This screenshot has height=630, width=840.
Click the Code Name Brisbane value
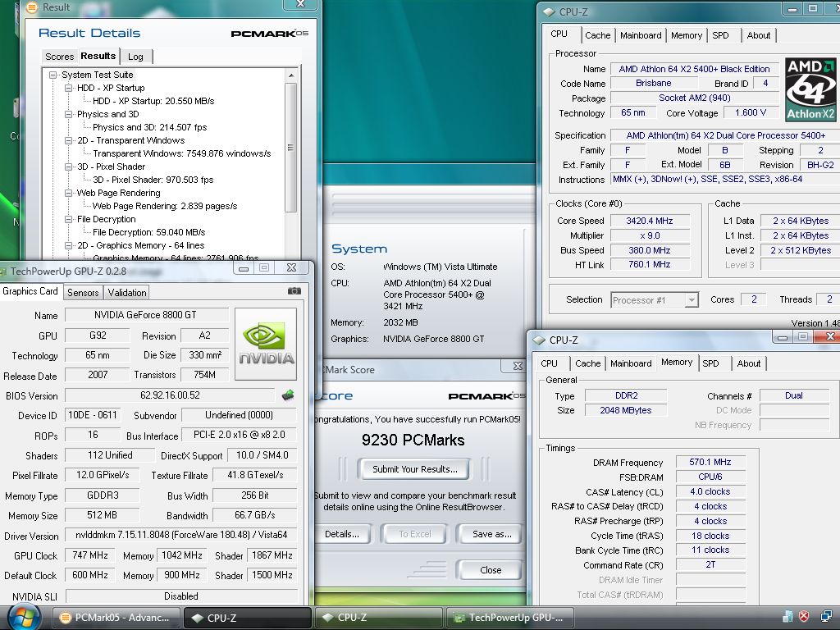(x=654, y=83)
